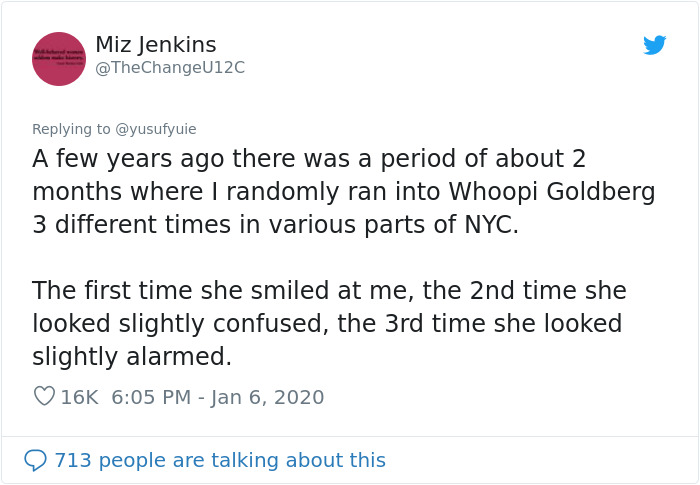The height and width of the screenshot is (485, 700).
Task: Open Miz Jenkins' profile avatar
Action: point(59,58)
